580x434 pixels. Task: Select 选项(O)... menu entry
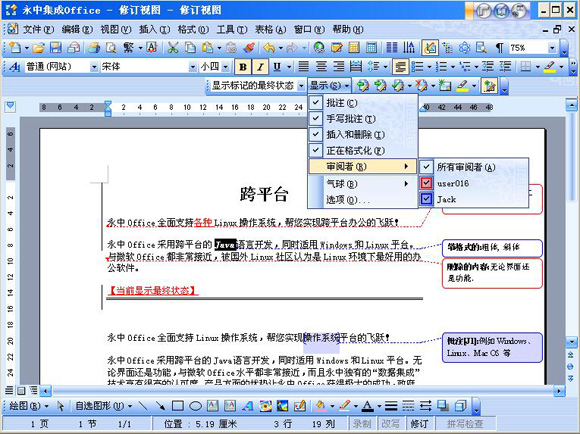pyautogui.click(x=363, y=200)
